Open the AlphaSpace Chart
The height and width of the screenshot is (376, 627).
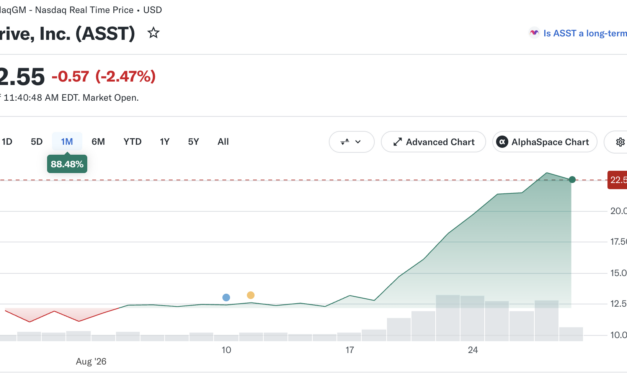[x=545, y=142]
